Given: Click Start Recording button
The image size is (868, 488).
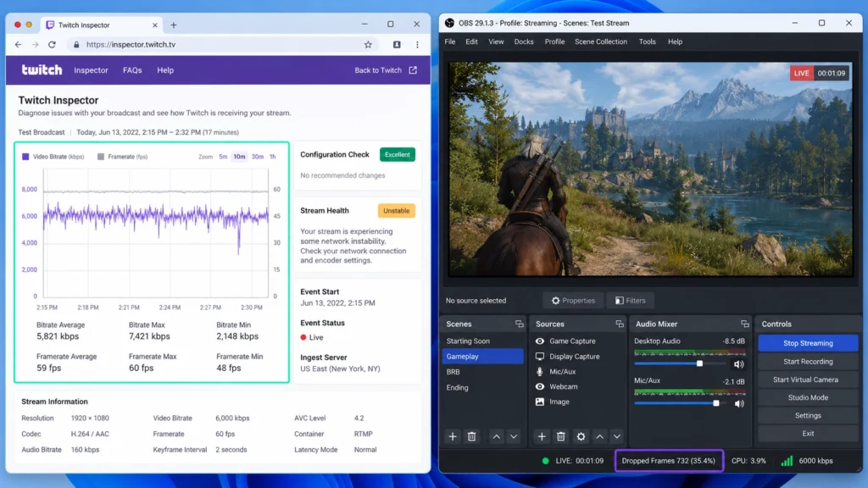Looking at the screenshot, I should click(808, 361).
